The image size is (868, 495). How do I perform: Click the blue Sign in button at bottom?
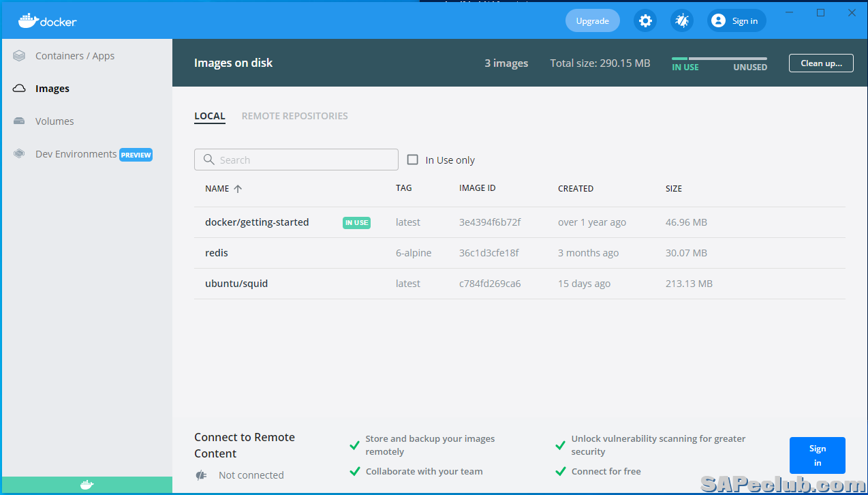(x=817, y=455)
